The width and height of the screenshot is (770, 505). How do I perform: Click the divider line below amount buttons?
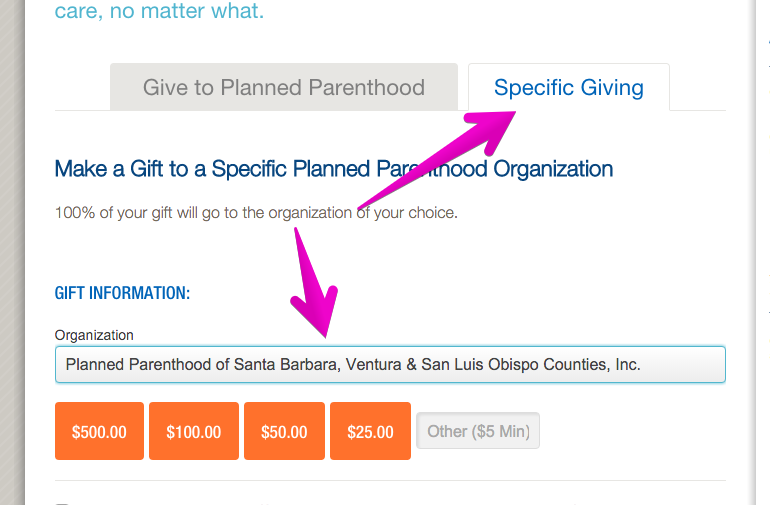(x=390, y=480)
